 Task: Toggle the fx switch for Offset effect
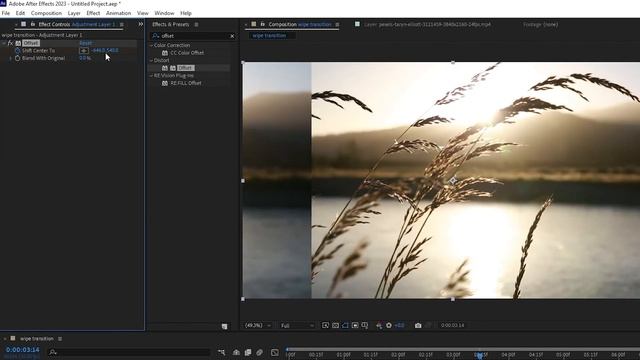coord(11,43)
